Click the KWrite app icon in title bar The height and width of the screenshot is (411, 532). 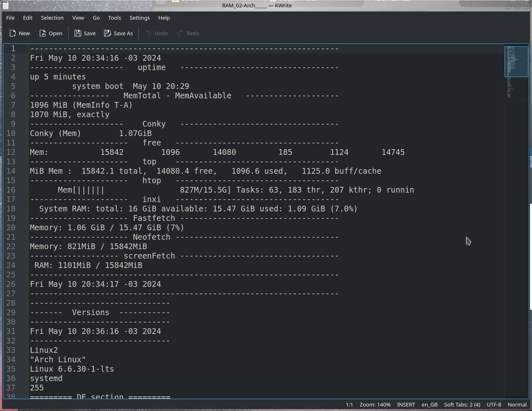(x=5, y=5)
